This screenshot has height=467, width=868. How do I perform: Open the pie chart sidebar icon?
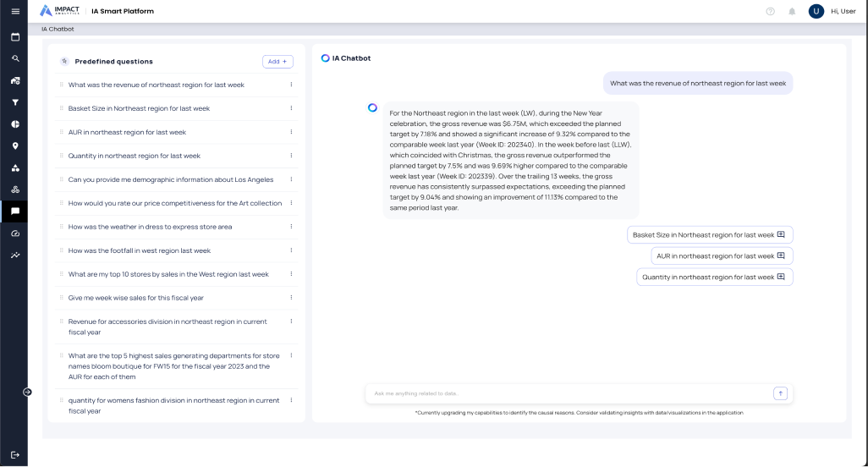[15, 124]
